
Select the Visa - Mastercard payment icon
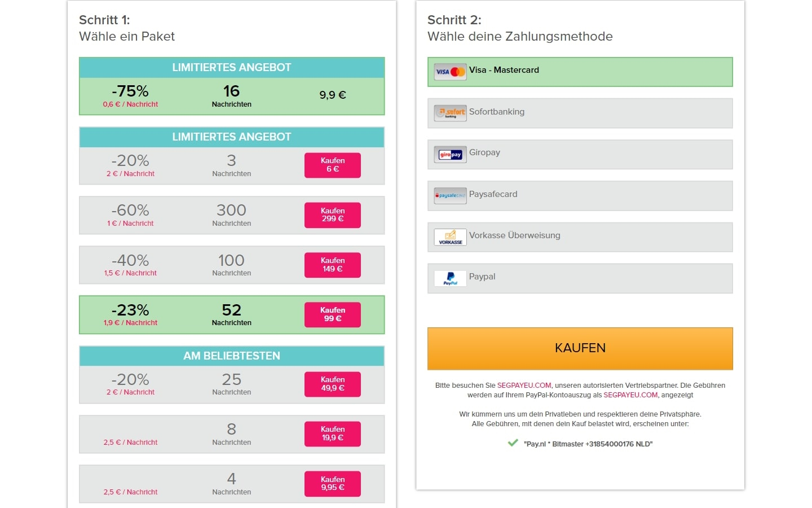[x=449, y=70]
